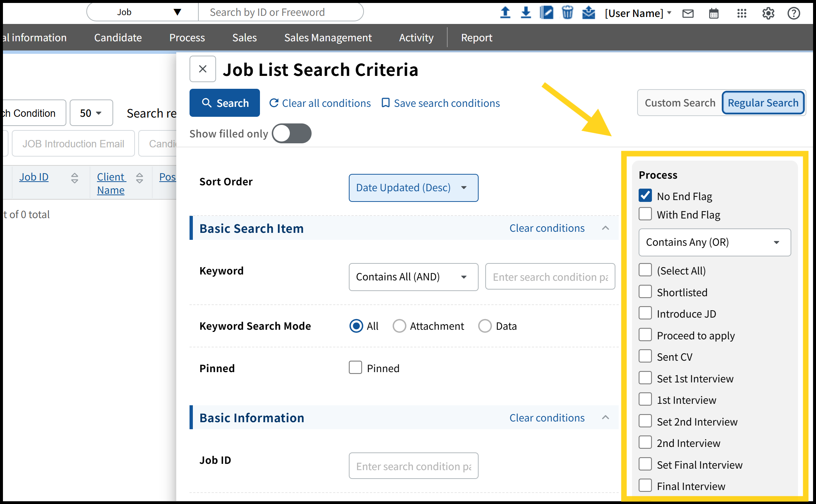Check the With End Flag checkbox
816x504 pixels.
645,214
